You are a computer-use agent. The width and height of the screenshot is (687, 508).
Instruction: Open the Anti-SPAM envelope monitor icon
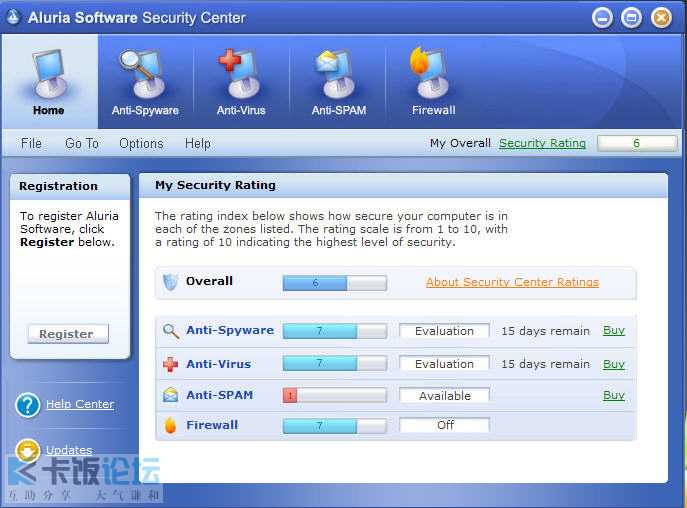point(336,74)
